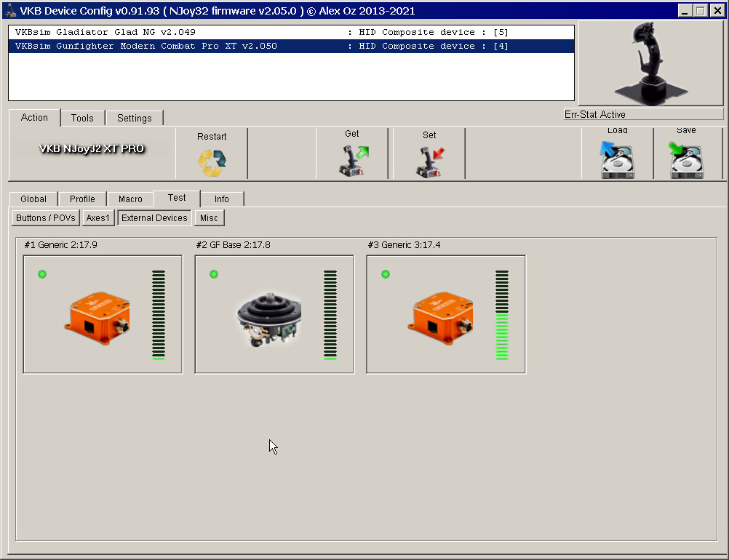Click the level bar meter of device #1
The image size is (729, 560).
click(x=159, y=315)
